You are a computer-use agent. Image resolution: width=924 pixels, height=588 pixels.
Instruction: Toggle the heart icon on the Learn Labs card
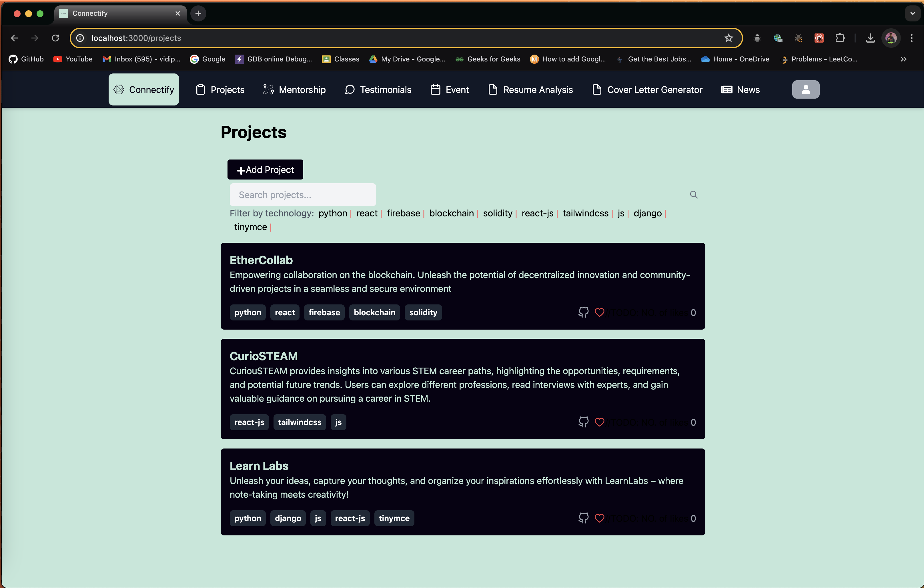599,518
